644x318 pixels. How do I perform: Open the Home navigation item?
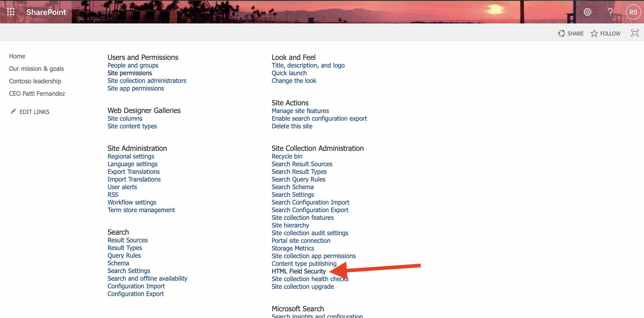[17, 56]
